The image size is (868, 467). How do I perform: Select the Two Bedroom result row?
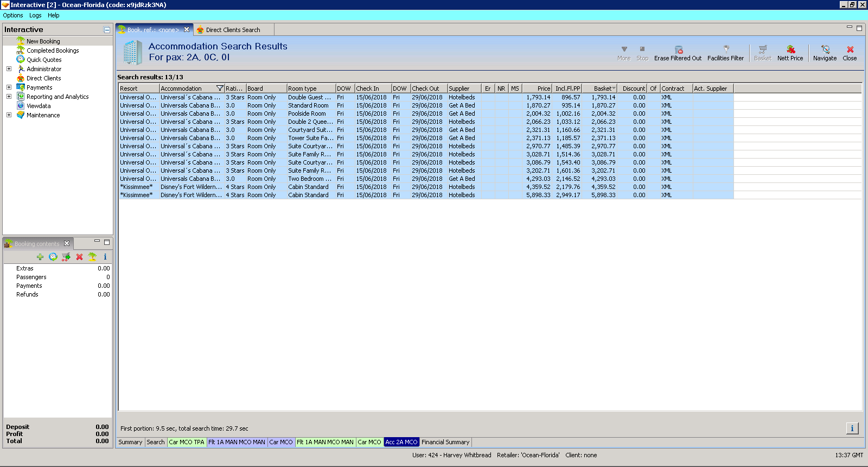(x=426, y=179)
